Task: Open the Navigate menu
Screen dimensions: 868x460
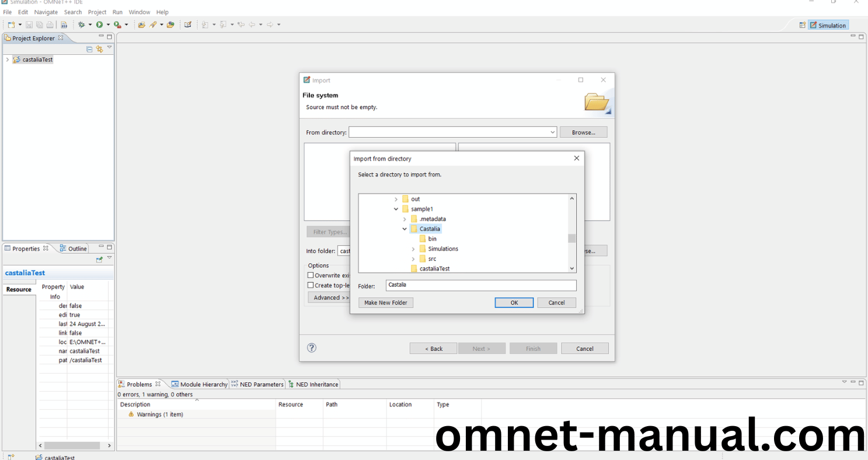Action: tap(46, 12)
